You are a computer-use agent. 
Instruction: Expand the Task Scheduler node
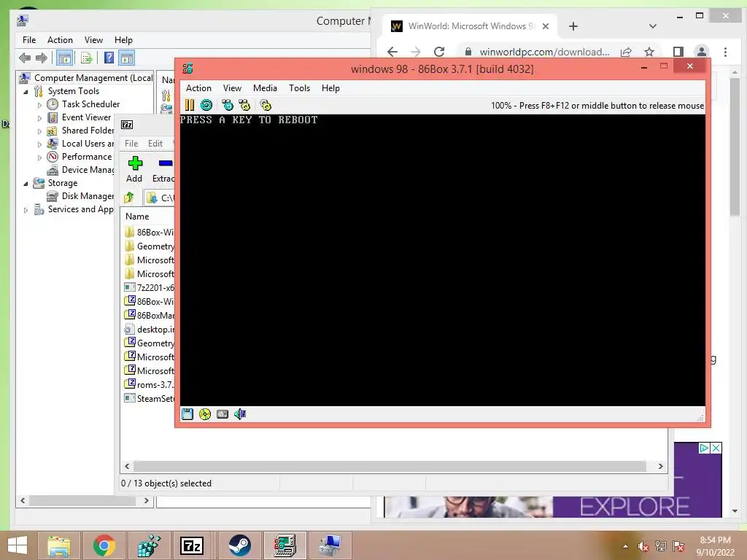pyautogui.click(x=39, y=105)
